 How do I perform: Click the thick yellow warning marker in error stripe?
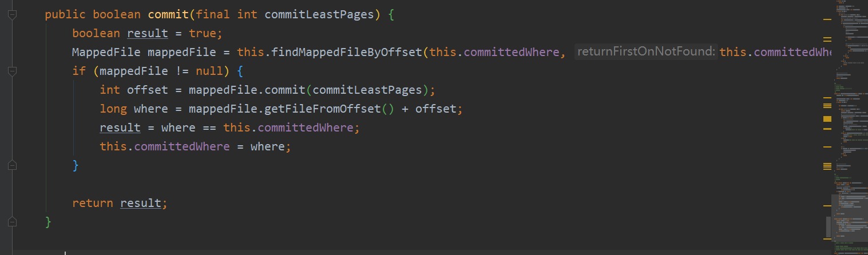827,119
